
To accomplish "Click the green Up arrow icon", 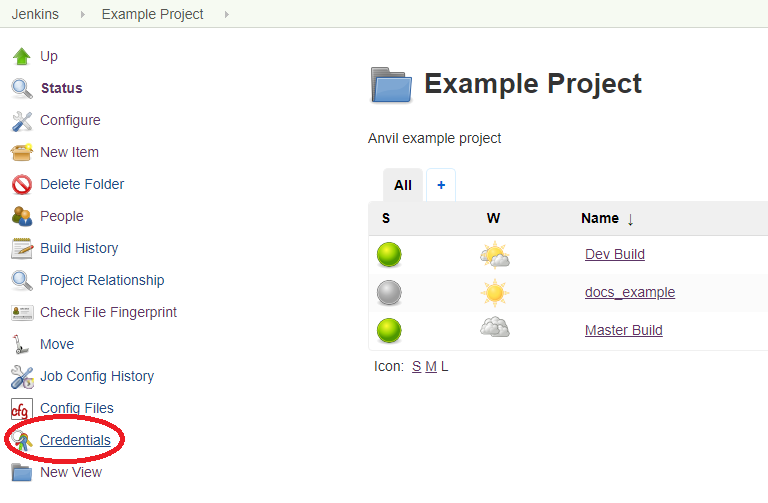I will click(22, 56).
